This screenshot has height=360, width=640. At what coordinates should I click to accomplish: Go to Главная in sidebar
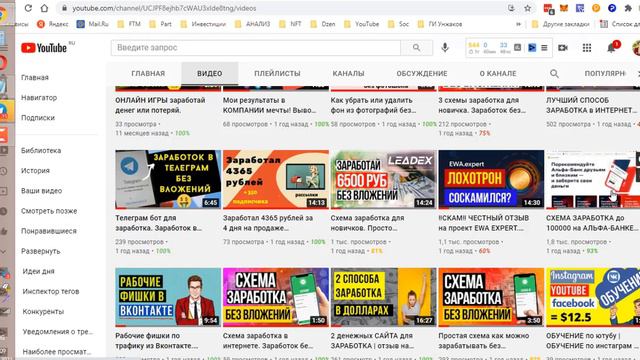pos(35,78)
